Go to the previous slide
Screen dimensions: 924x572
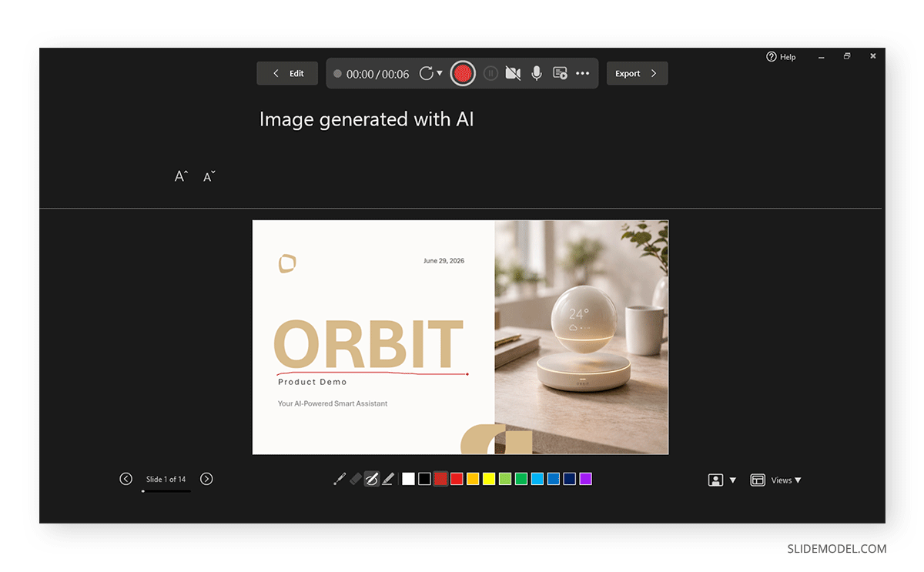[x=126, y=479]
